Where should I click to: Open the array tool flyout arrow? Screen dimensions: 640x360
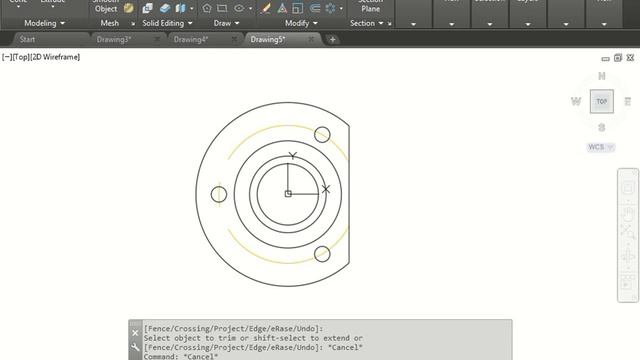point(341,8)
